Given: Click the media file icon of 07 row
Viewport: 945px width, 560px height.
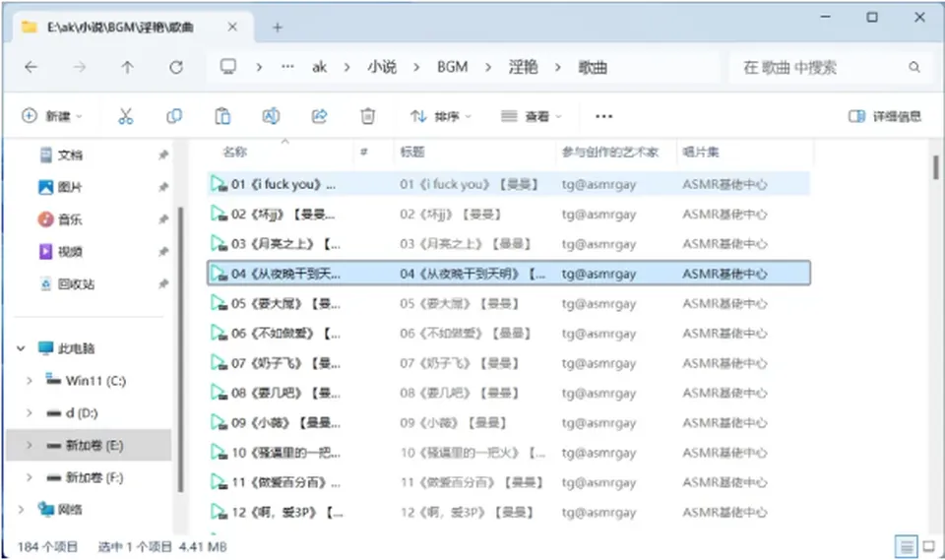Looking at the screenshot, I should click(219, 363).
